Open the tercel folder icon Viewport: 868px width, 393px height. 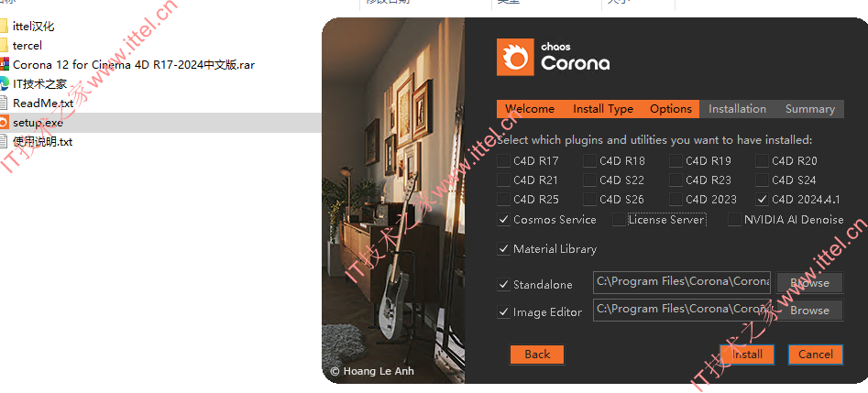point(4,46)
